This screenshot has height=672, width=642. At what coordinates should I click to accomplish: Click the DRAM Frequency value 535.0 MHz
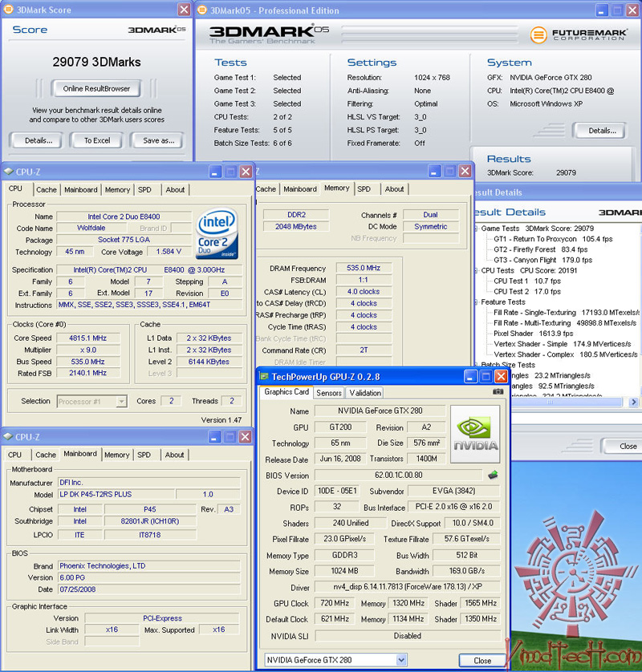click(x=364, y=268)
